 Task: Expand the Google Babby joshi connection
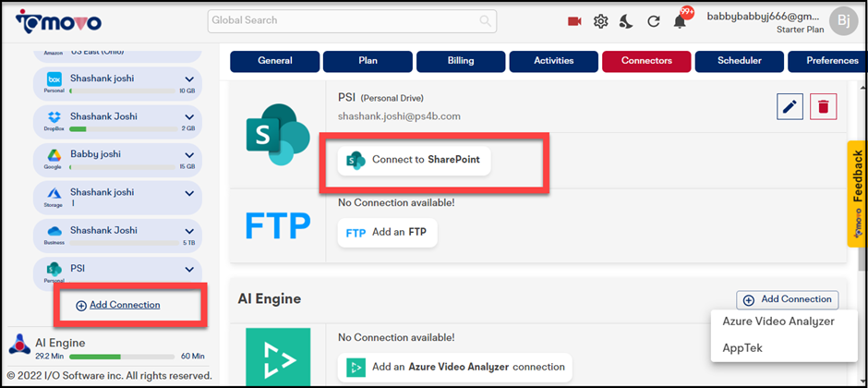click(x=189, y=155)
